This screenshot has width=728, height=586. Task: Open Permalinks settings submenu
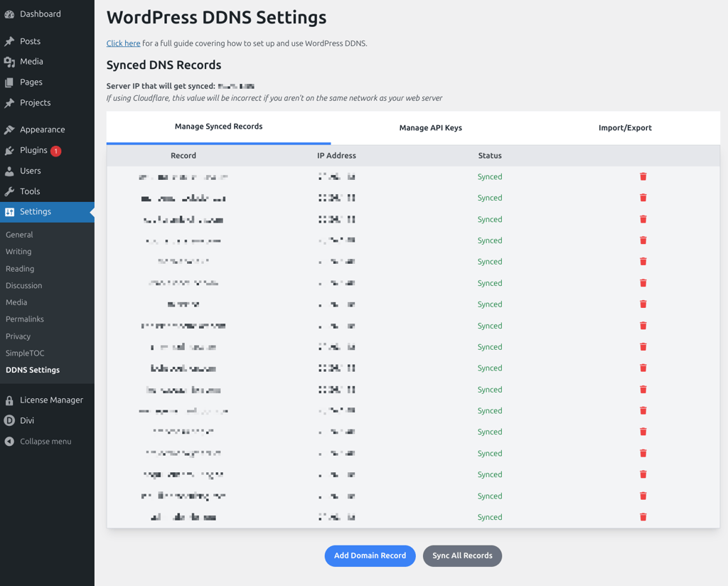pos(25,319)
